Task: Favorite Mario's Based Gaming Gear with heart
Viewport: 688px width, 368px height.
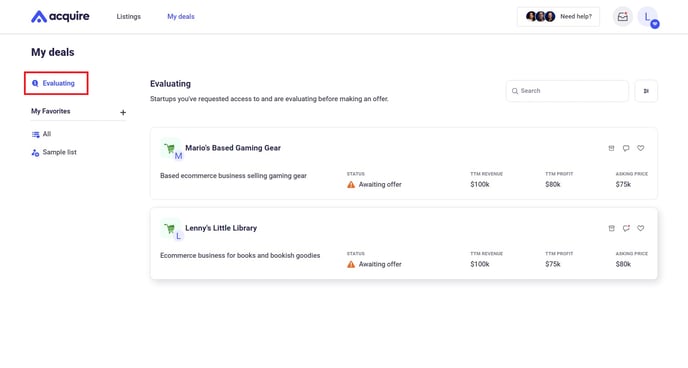Action: [x=641, y=148]
